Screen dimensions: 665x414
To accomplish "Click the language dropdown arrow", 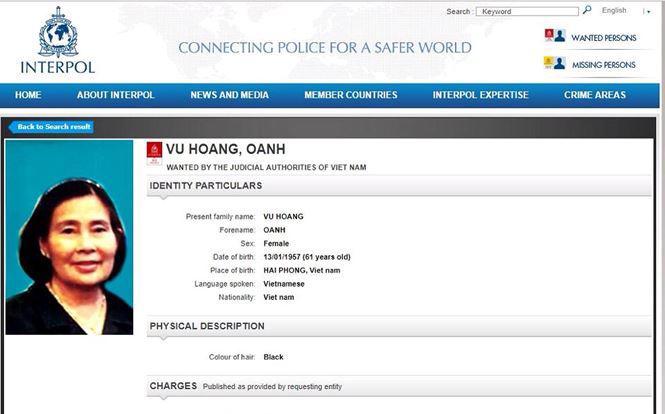I will tap(647, 11).
